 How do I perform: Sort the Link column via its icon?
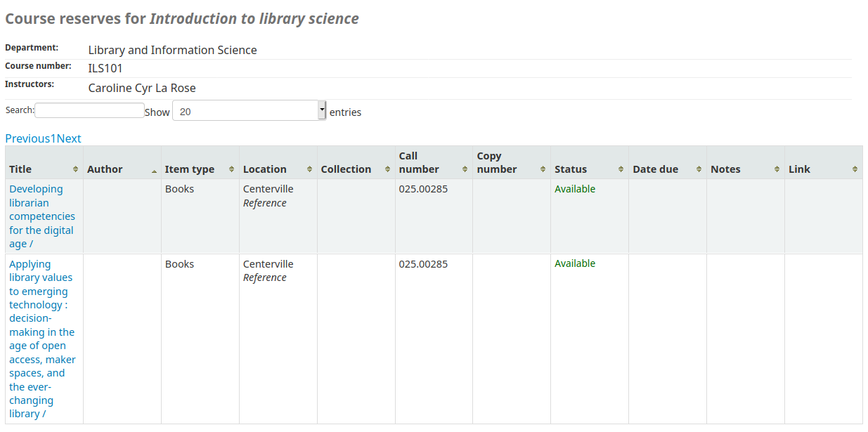coord(855,169)
